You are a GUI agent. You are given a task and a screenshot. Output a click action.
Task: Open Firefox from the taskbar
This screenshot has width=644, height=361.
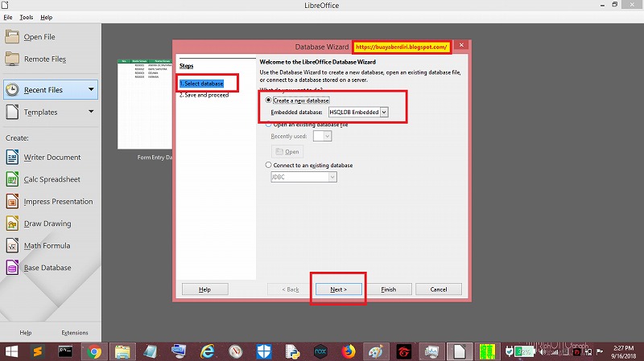349,352
